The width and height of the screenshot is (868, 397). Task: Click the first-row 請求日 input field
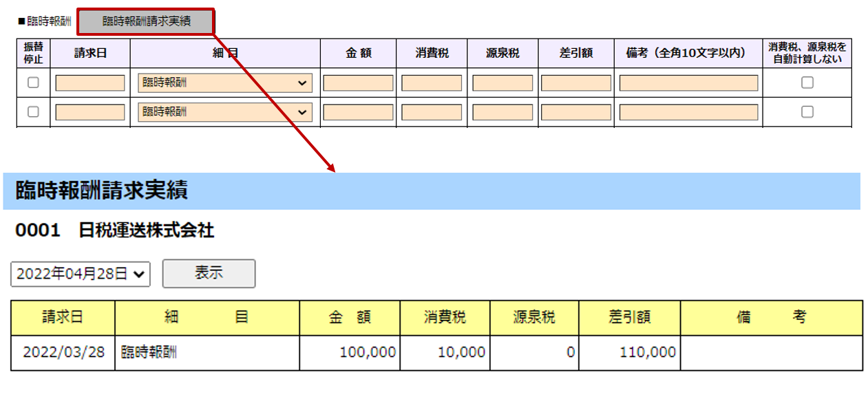coord(90,83)
